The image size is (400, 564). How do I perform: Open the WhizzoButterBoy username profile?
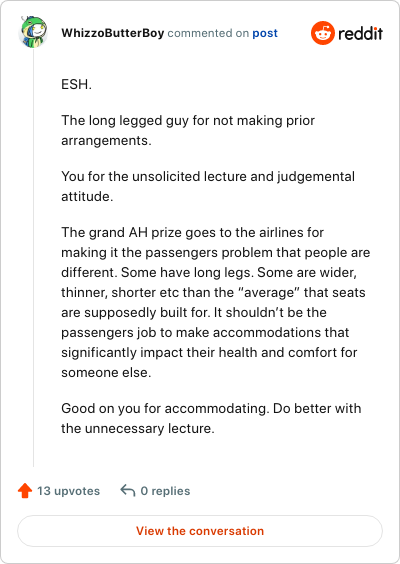113,33
